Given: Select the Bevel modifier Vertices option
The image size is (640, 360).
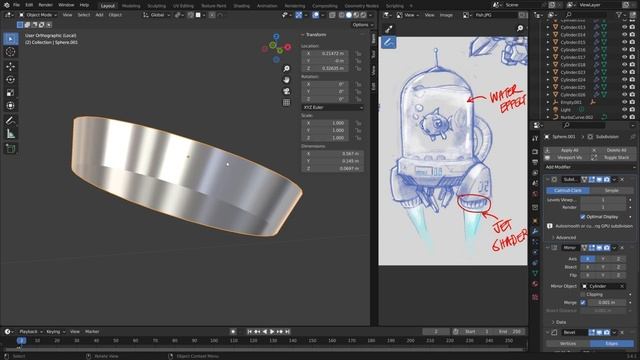Looking at the screenshot, I should 568,344.
